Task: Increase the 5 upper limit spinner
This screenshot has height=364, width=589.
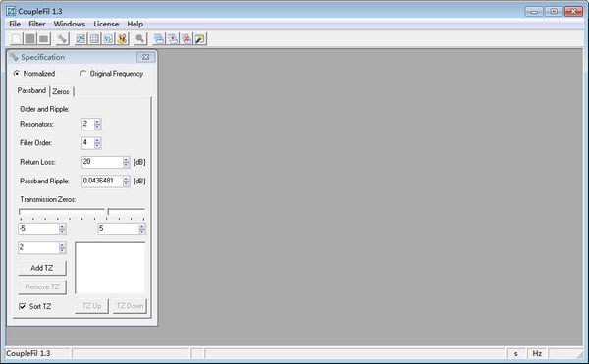Action: 142,226
